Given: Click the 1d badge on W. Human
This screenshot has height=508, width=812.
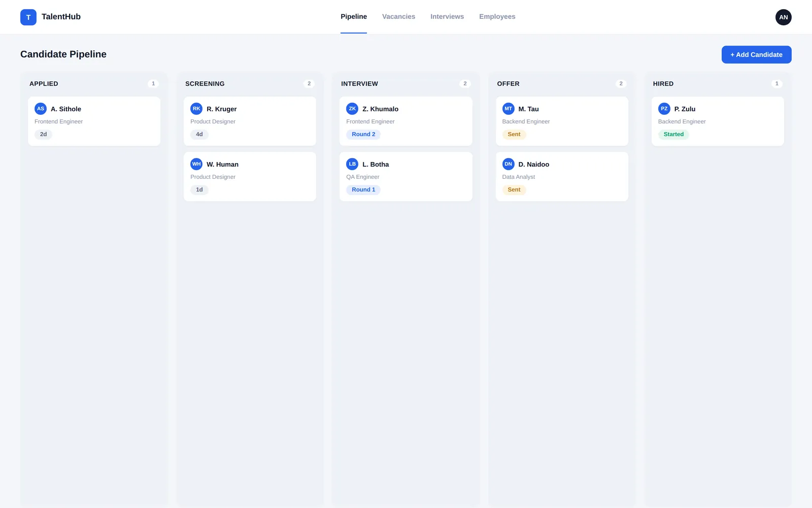Looking at the screenshot, I should (199, 190).
